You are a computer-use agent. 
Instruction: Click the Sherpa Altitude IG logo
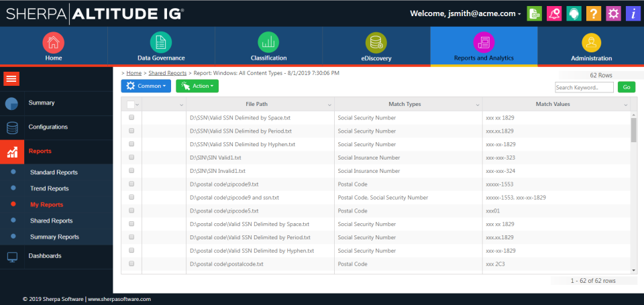pyautogui.click(x=95, y=13)
